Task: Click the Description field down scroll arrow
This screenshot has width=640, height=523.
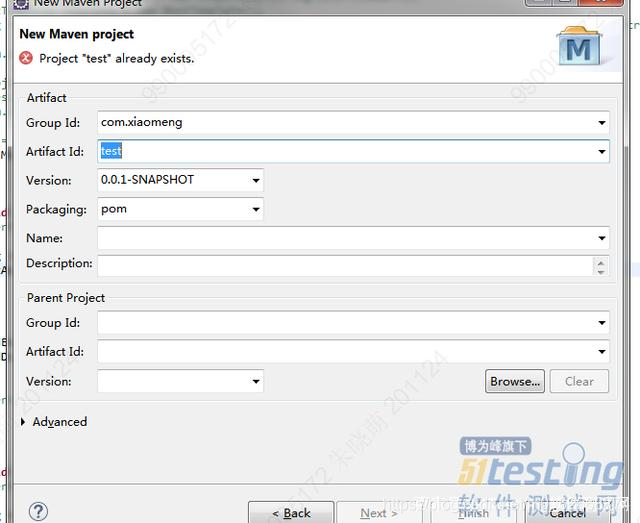Action: click(x=600, y=272)
